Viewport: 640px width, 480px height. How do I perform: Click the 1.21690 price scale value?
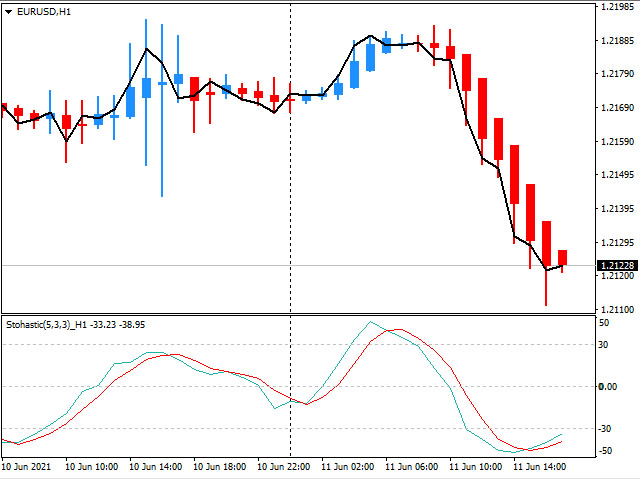(x=618, y=108)
